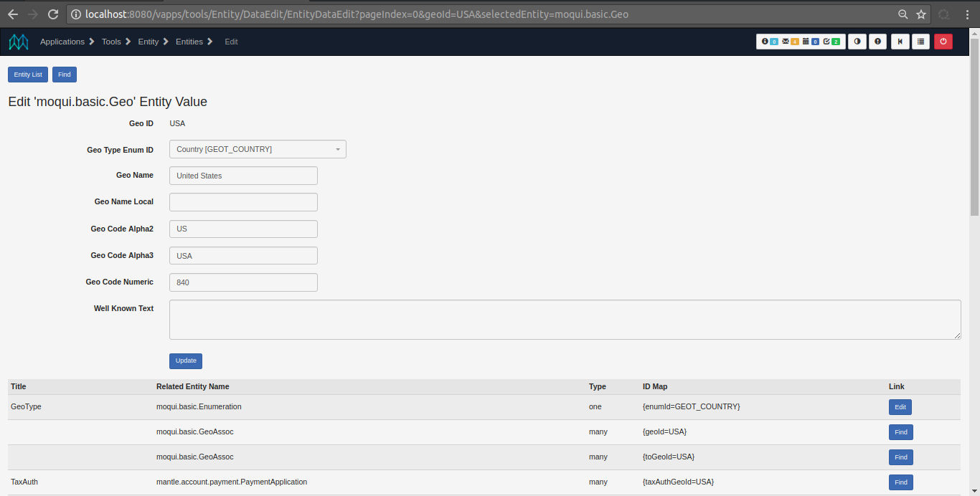Image resolution: width=980 pixels, height=496 pixels.
Task: Go back in the browser
Action: pyautogui.click(x=13, y=14)
